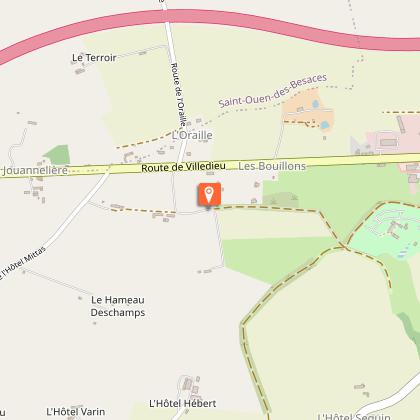Click the Le Hameau Deschamps label
Viewport: 420px width, 420px height.
tap(118, 306)
